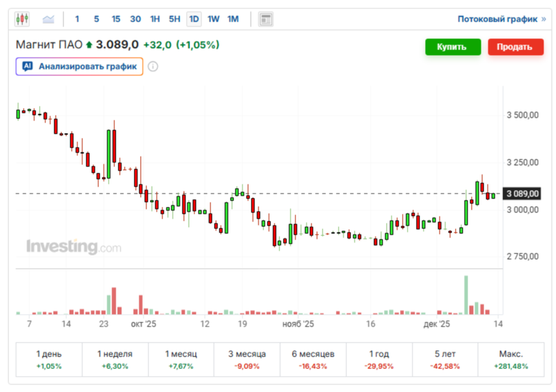Click the 3 000,00 axis label
Viewport: 556px width, 392px height.
(x=523, y=210)
